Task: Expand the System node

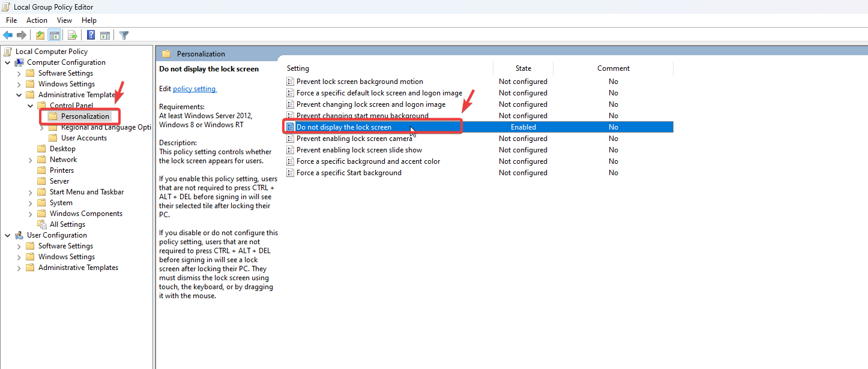Action: 31,203
